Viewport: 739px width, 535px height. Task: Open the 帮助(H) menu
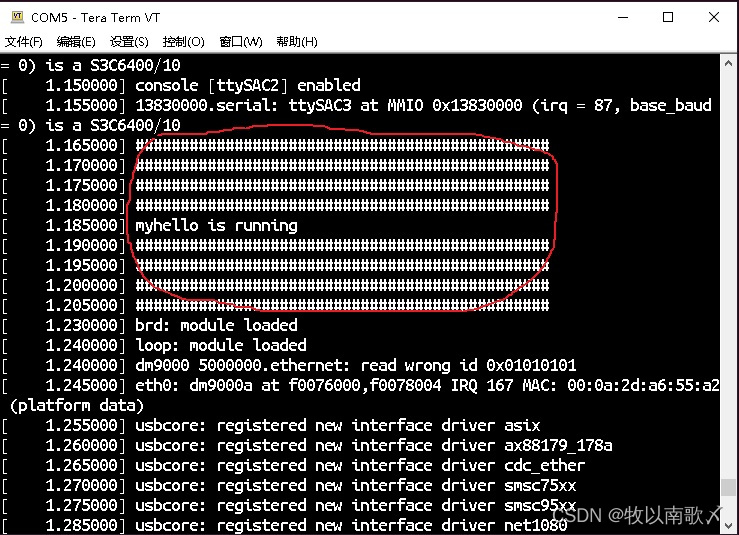click(x=297, y=42)
